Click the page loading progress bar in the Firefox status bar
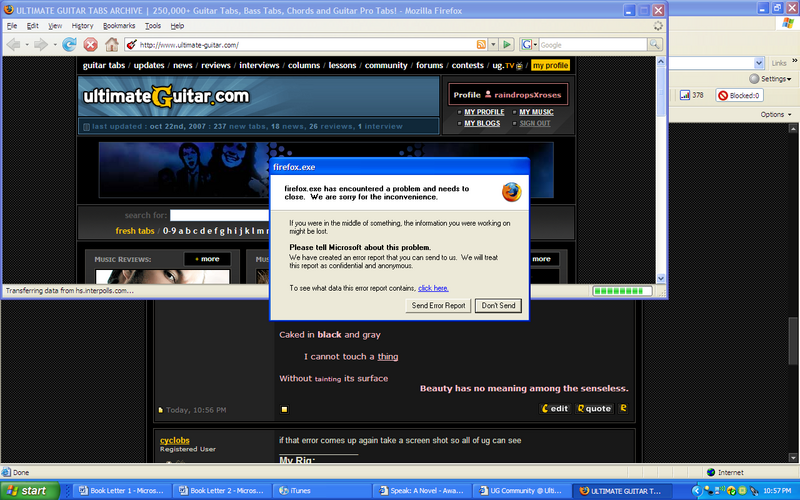This screenshot has width=800, height=500. (622, 291)
